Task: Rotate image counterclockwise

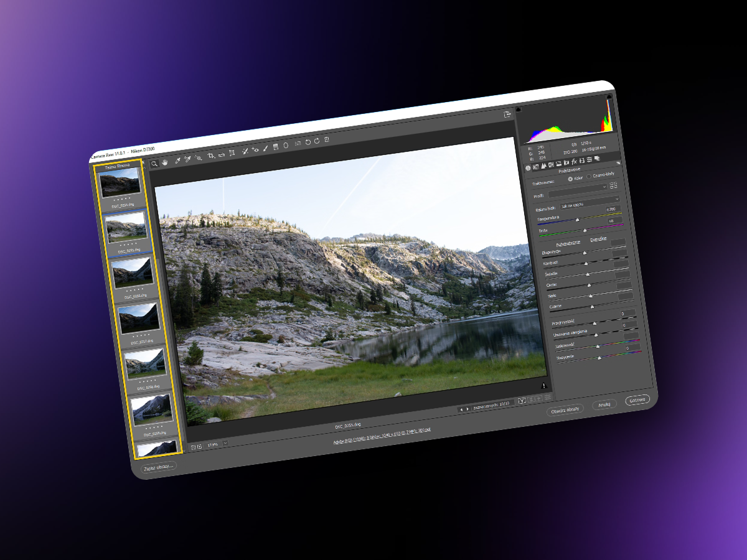Action: pyautogui.click(x=308, y=142)
